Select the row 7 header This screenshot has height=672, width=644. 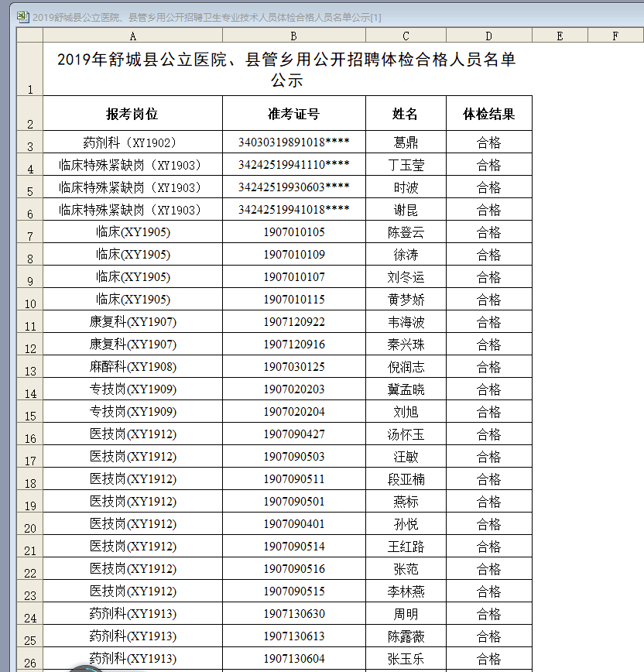(x=30, y=231)
